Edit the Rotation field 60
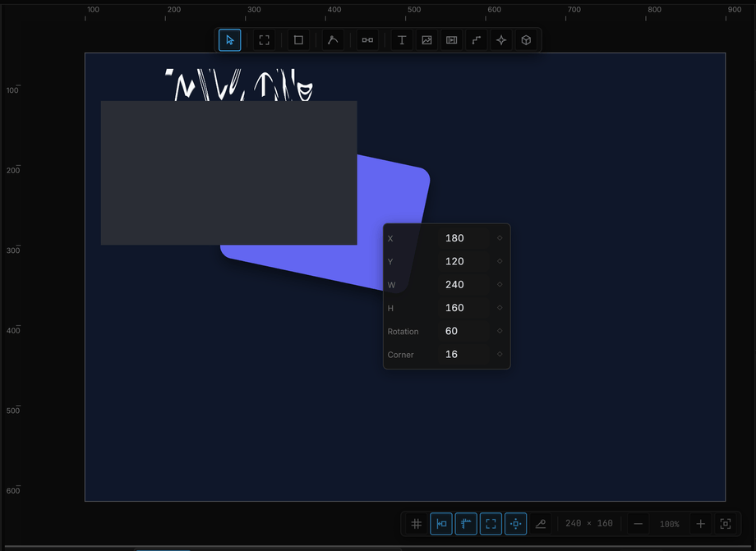This screenshot has height=551, width=756. (463, 331)
